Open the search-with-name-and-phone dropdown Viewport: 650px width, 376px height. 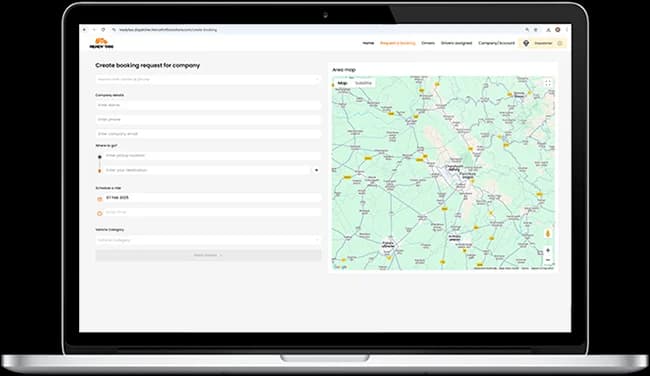(x=208, y=79)
